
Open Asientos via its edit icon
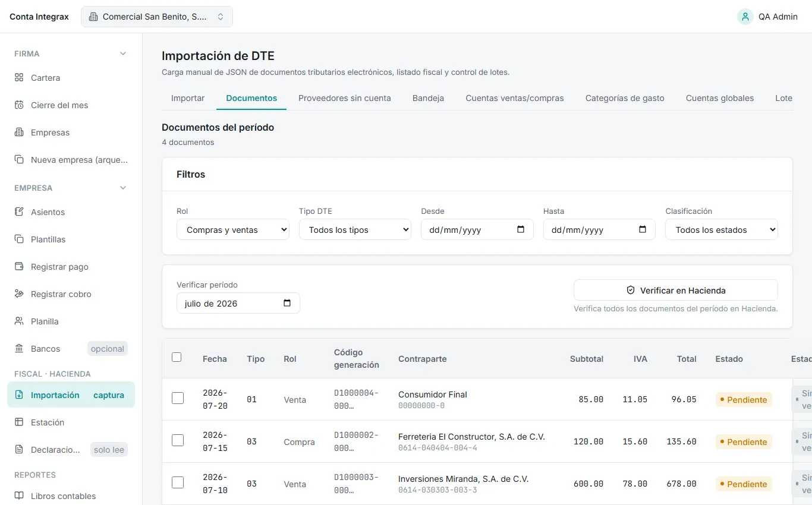point(19,212)
